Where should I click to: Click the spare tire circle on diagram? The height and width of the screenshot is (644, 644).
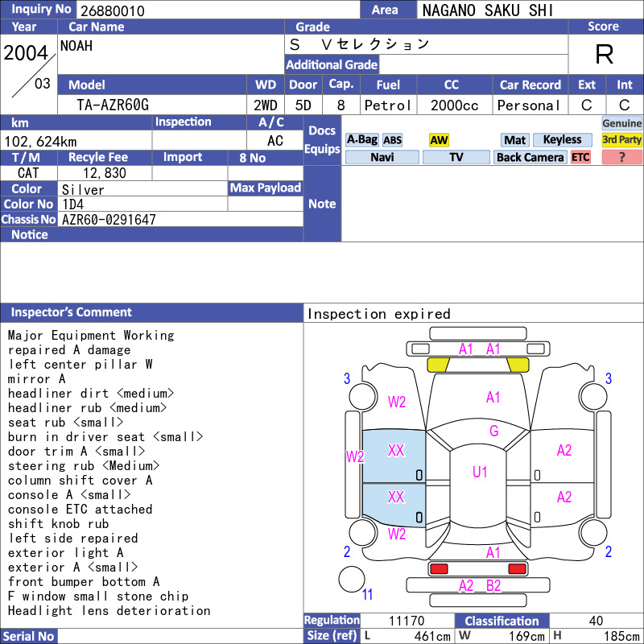click(352, 579)
